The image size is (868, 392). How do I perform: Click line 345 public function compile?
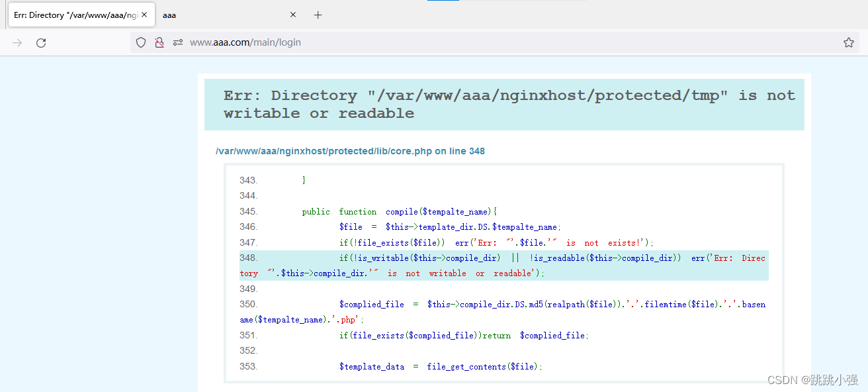click(x=400, y=212)
